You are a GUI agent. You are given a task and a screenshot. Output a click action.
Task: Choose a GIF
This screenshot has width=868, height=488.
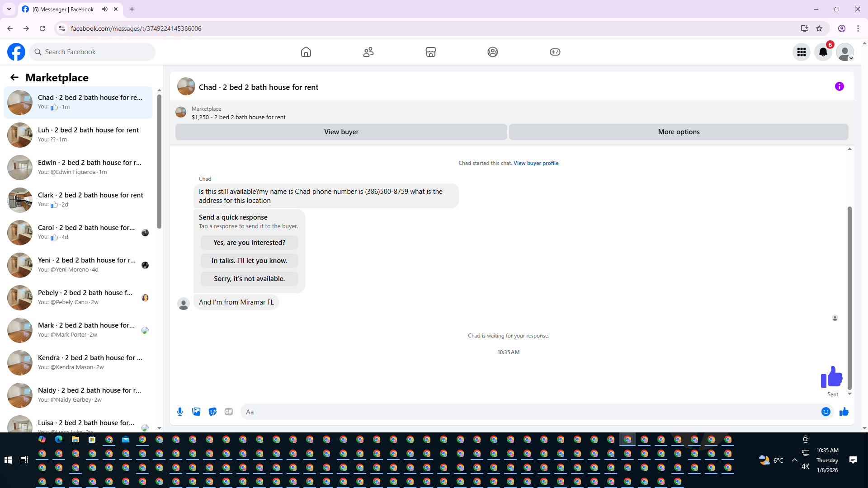click(x=229, y=412)
